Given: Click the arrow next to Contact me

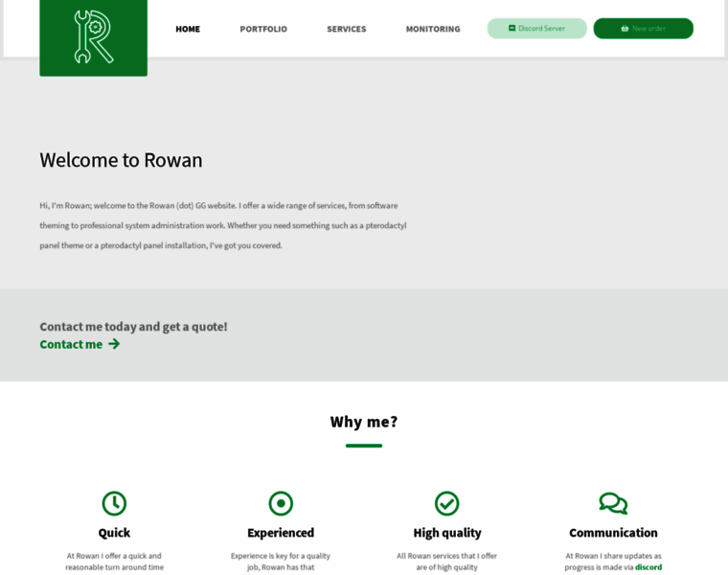Looking at the screenshot, I should point(114,344).
